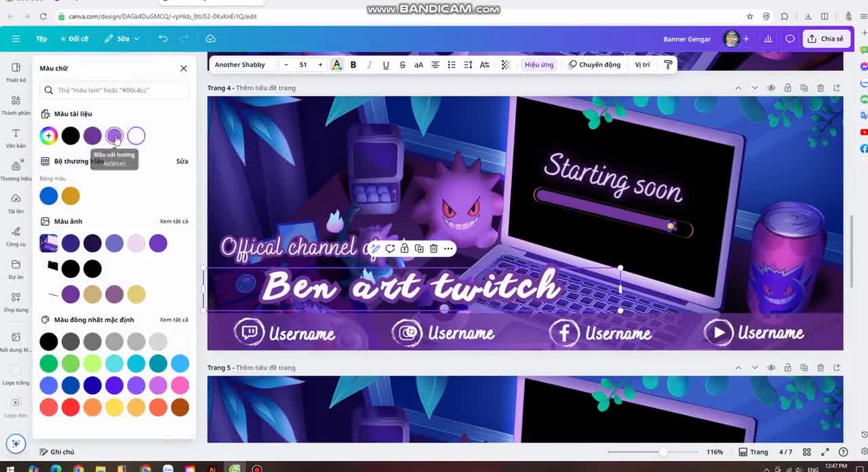Open the Tải lên panel

tap(15, 203)
